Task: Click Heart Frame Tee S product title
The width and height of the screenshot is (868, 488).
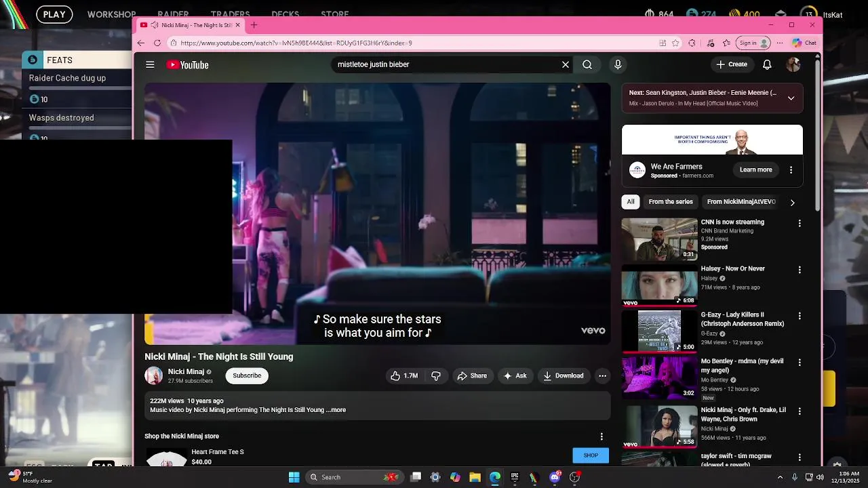Action: click(218, 452)
